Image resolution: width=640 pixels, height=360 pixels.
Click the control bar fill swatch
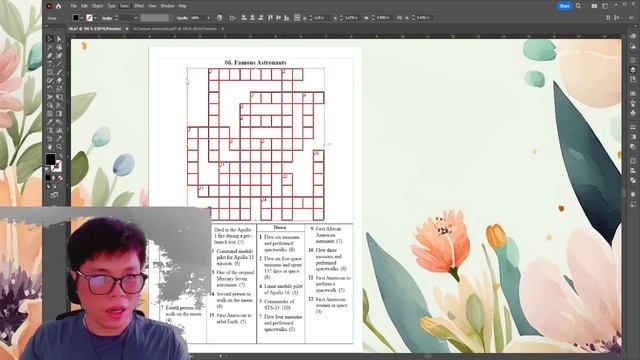click(x=76, y=18)
